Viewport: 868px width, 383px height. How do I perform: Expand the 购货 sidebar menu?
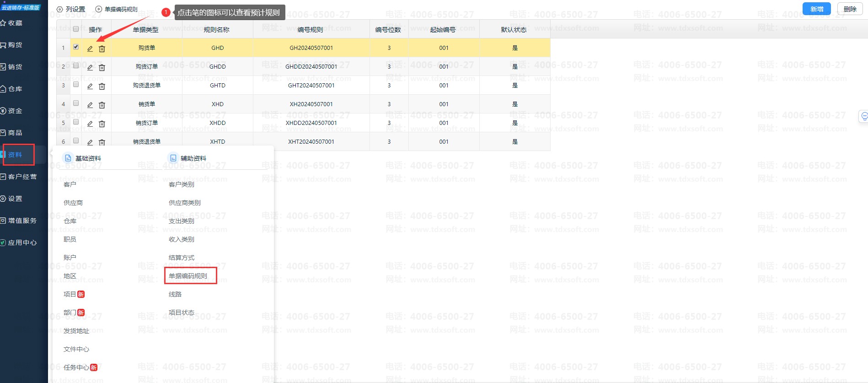pyautogui.click(x=15, y=45)
